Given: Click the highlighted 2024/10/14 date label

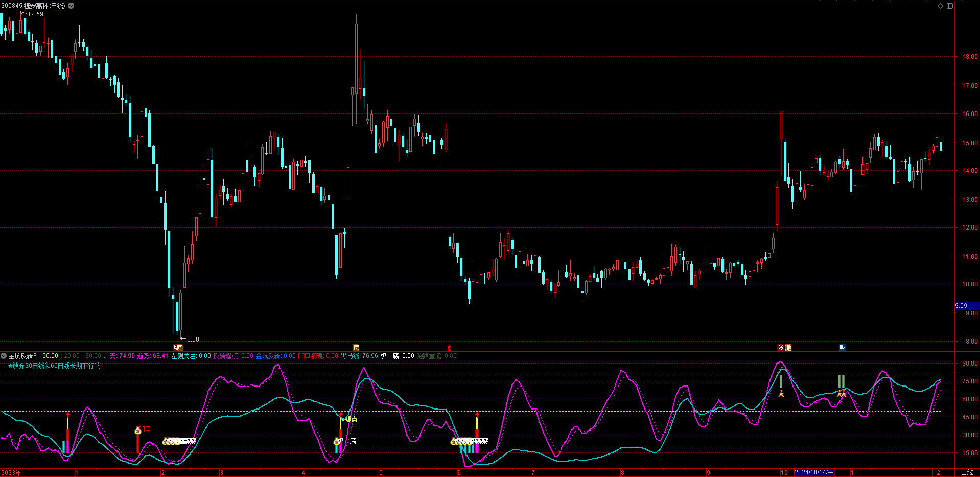Looking at the screenshot, I should coord(814,472).
